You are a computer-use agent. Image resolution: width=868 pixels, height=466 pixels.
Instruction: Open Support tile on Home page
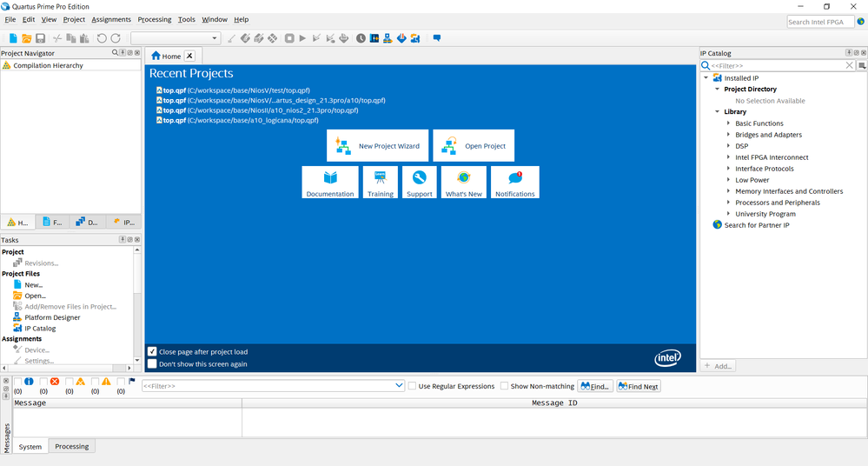click(419, 183)
